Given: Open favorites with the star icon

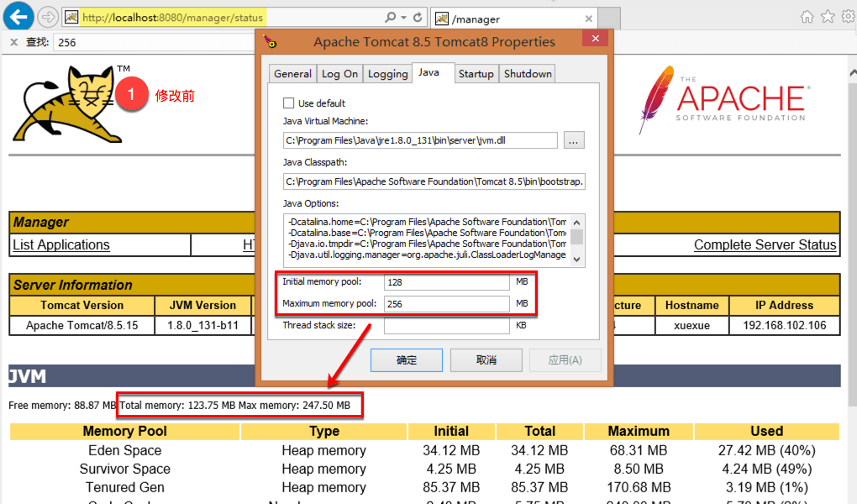Looking at the screenshot, I should point(828,16).
